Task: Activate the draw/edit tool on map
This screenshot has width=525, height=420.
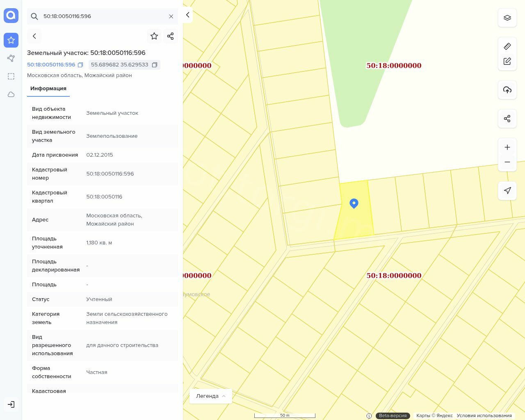Action: coord(507,61)
